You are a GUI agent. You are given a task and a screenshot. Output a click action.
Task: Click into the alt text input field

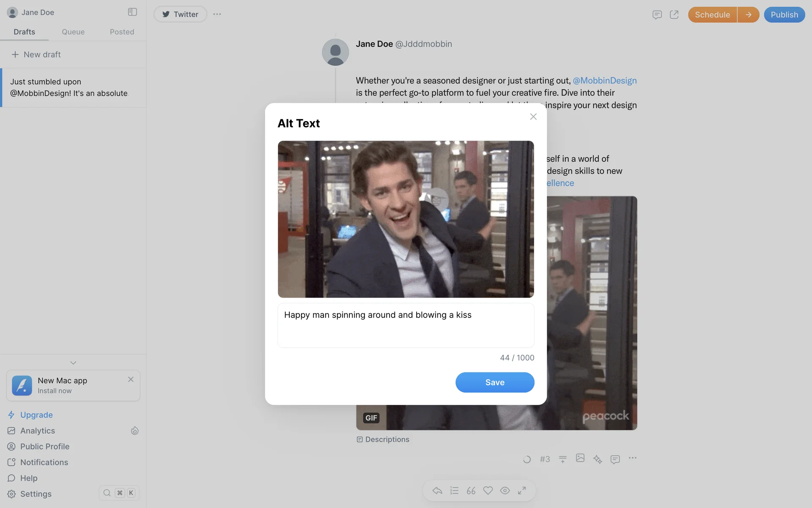point(406,325)
